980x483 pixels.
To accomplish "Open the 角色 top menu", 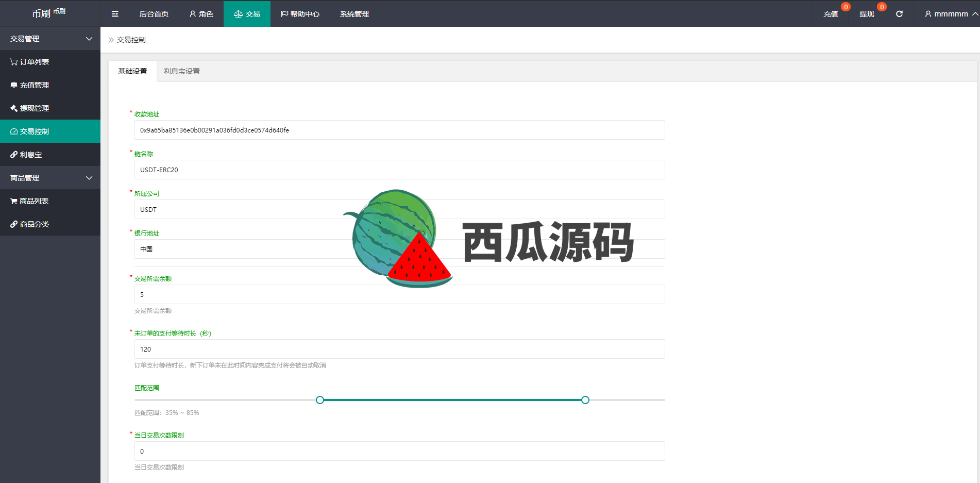I will tap(201, 14).
